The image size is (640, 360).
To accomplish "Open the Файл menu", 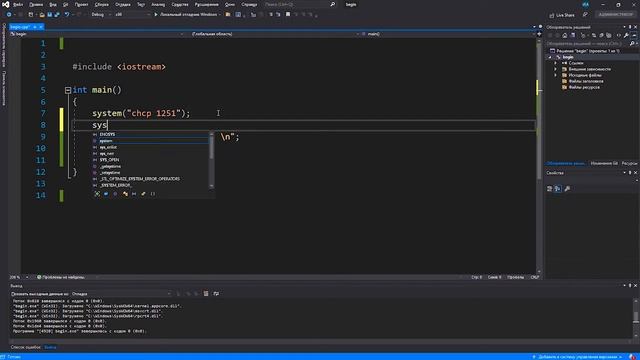I will 18,4.
